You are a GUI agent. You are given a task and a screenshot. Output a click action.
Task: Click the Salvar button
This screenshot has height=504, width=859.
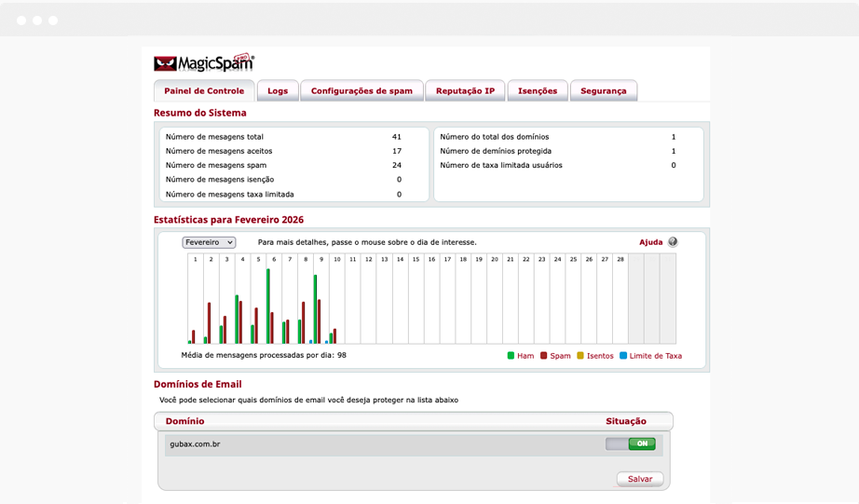pos(640,479)
